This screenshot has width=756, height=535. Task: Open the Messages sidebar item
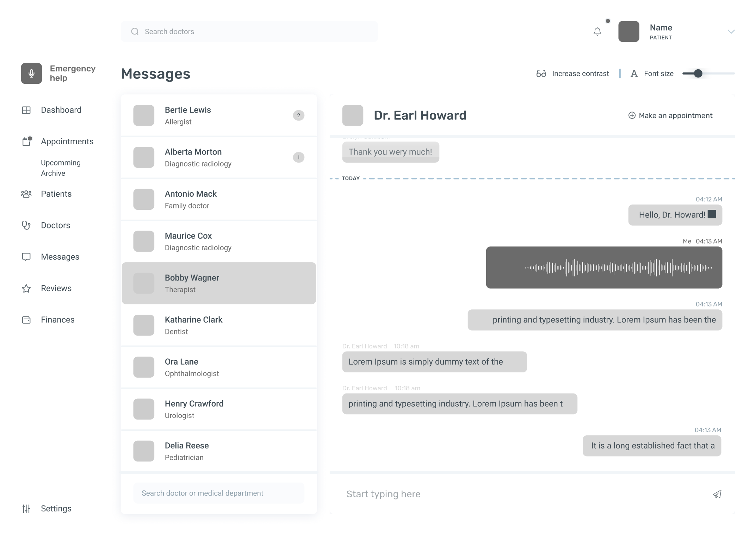60,257
